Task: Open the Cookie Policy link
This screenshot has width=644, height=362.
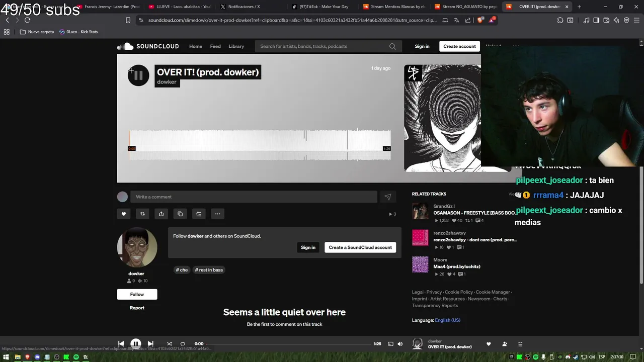Action: [x=459, y=292]
